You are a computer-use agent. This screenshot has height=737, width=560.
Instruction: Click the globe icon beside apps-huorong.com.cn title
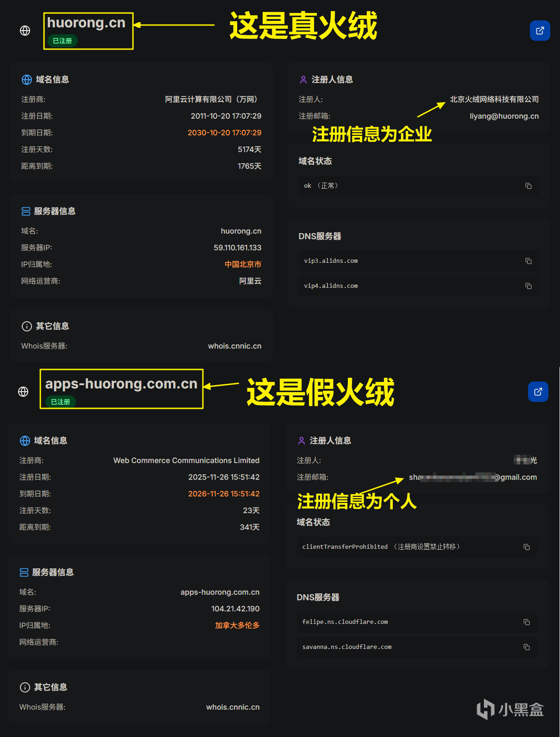23,392
